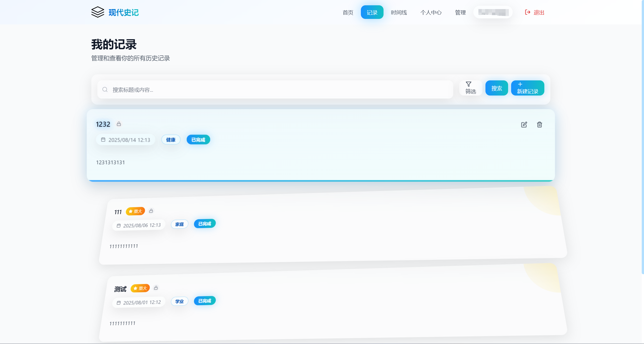644x344 pixels.
Task: Click the stacked-layers logo icon
Action: [98, 12]
